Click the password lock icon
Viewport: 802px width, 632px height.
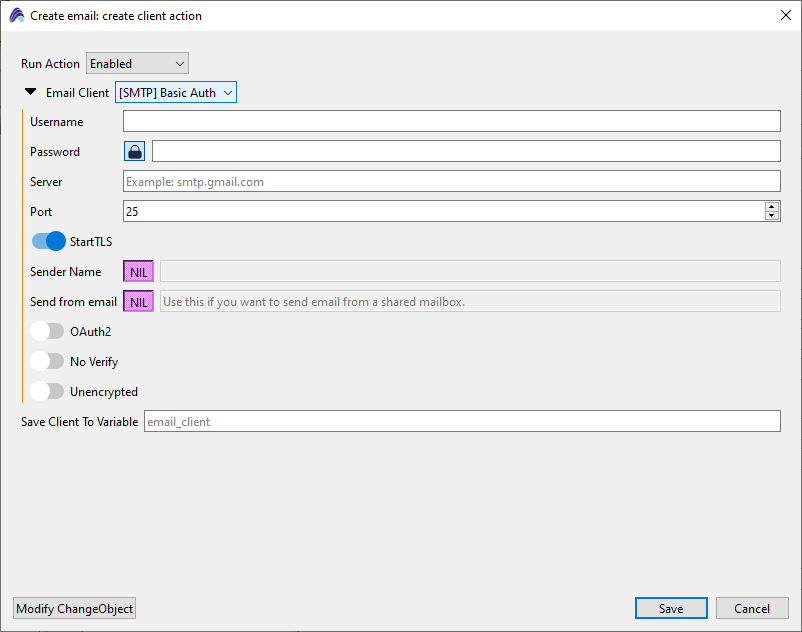tap(134, 152)
